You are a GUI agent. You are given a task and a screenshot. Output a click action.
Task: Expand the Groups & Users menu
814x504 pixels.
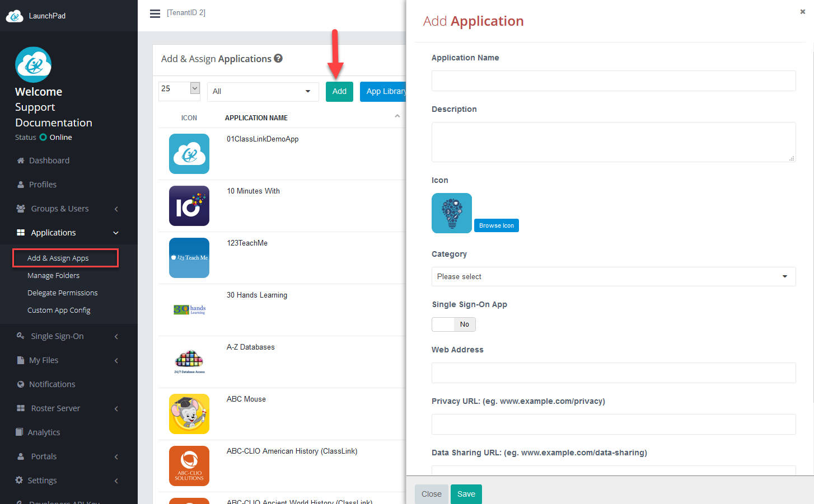point(68,209)
